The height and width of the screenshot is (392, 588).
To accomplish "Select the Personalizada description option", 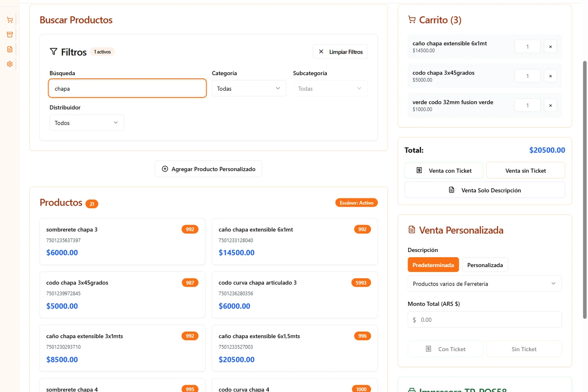I will [x=485, y=265].
